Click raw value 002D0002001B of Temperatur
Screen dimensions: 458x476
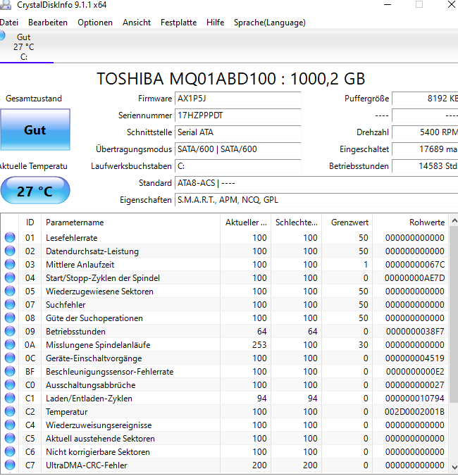414,412
